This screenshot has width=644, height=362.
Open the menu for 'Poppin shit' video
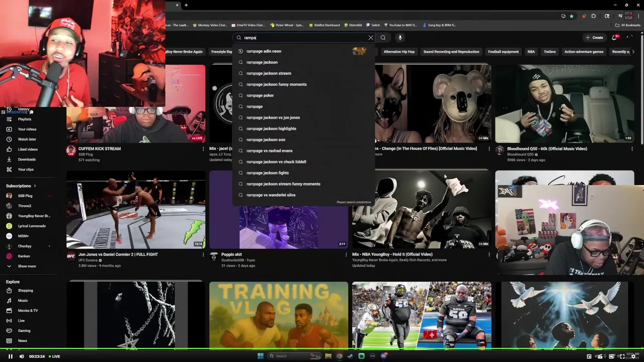coord(346,254)
